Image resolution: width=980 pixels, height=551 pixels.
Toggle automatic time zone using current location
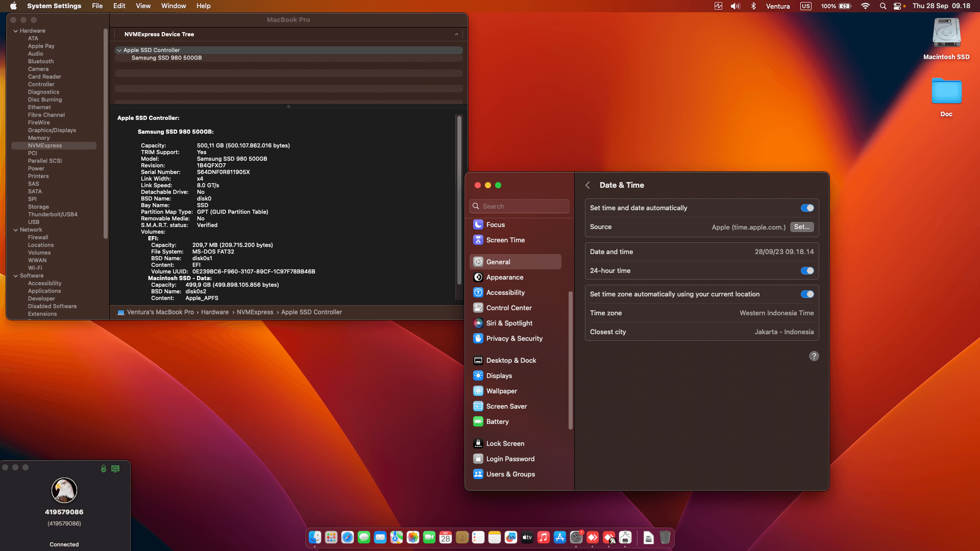point(806,294)
